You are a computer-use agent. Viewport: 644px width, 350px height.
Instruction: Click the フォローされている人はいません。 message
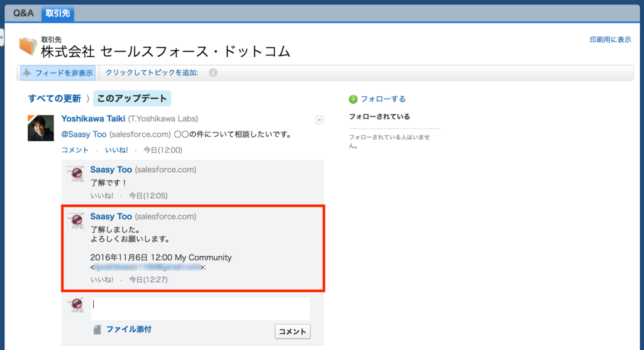point(389,141)
